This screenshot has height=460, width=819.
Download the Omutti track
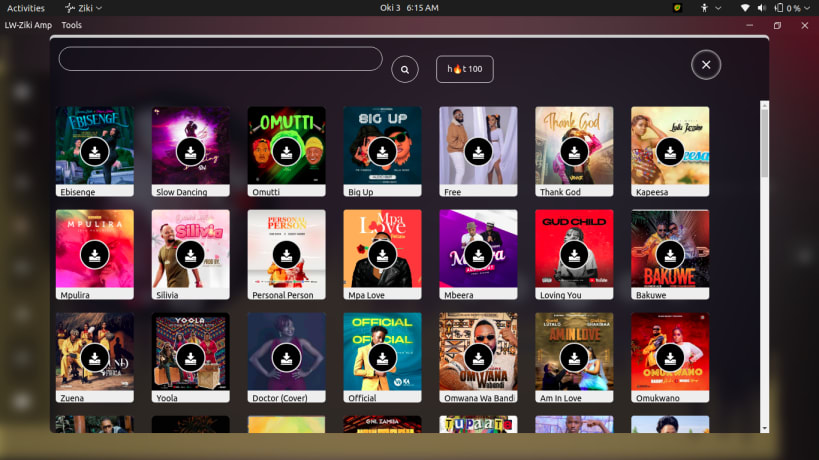[x=286, y=152]
